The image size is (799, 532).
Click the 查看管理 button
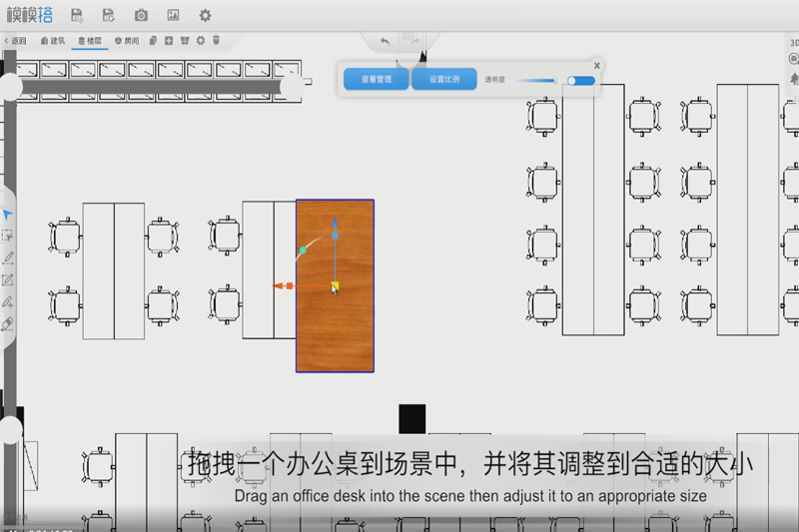(376, 79)
